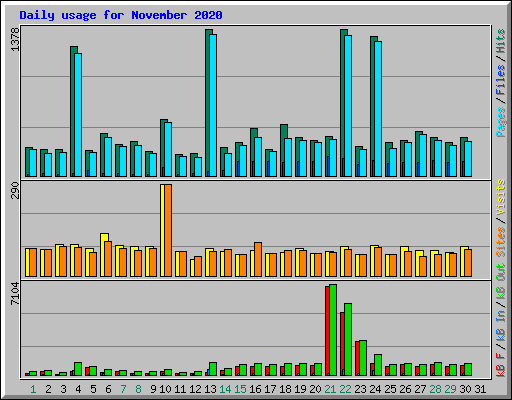Click day label 31 on the axis
This screenshot has width=512, height=400.
480,389
